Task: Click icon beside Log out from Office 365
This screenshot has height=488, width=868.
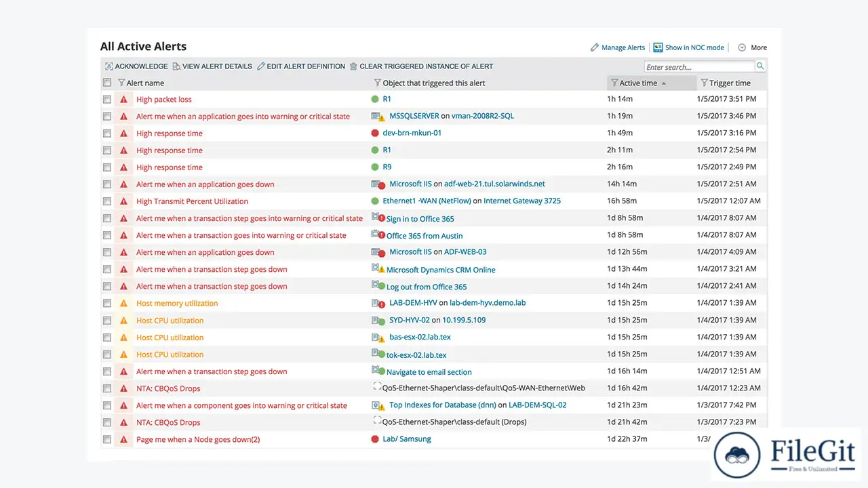Action: [x=378, y=286]
